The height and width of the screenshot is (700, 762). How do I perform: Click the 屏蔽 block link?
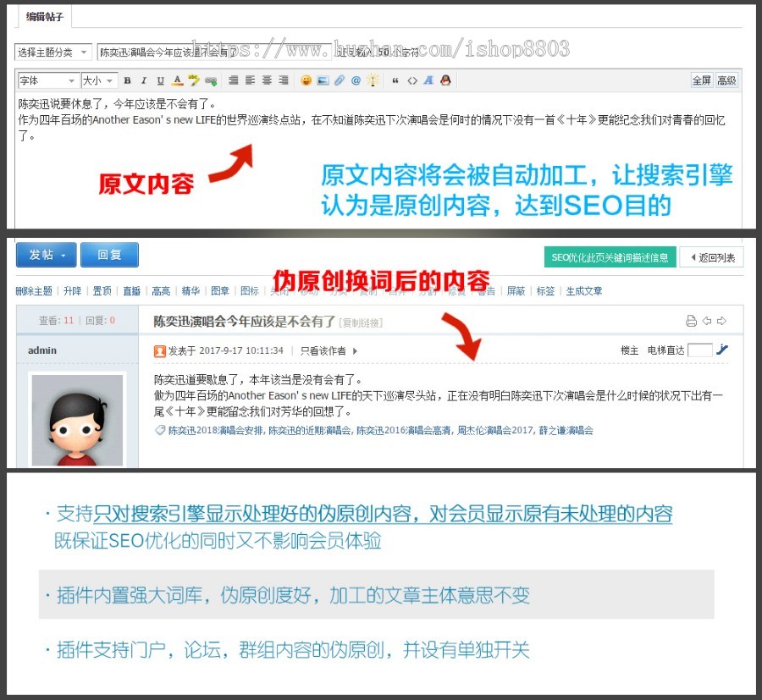tap(516, 291)
